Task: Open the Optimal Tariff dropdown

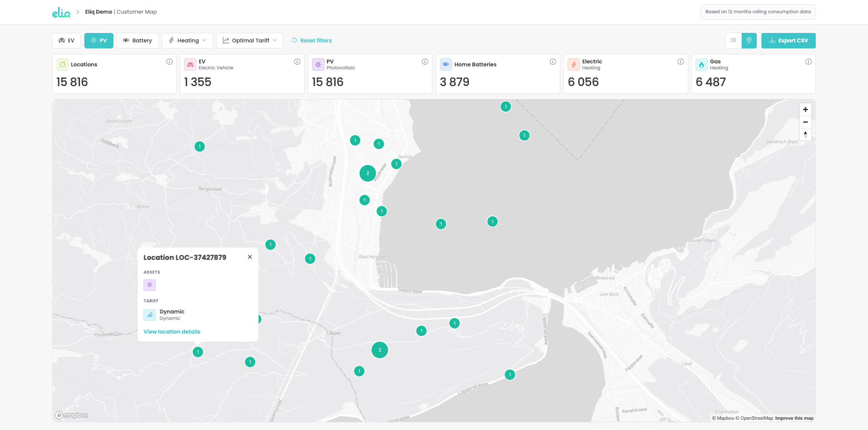Action: tap(250, 41)
